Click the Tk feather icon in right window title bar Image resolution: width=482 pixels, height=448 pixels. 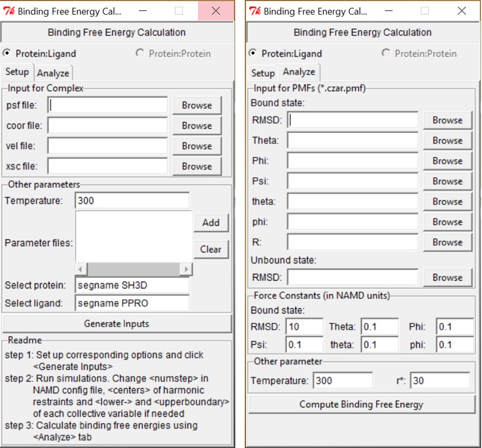[x=255, y=12]
